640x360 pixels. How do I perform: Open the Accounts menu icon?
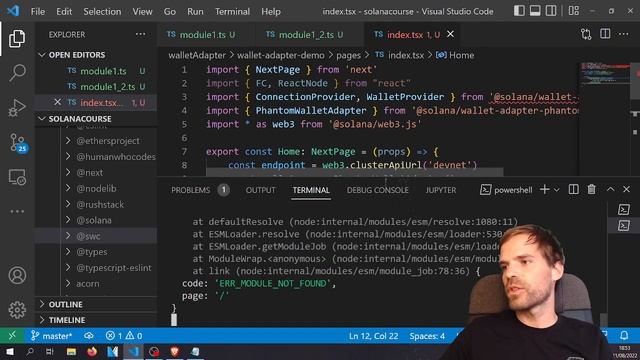17,275
